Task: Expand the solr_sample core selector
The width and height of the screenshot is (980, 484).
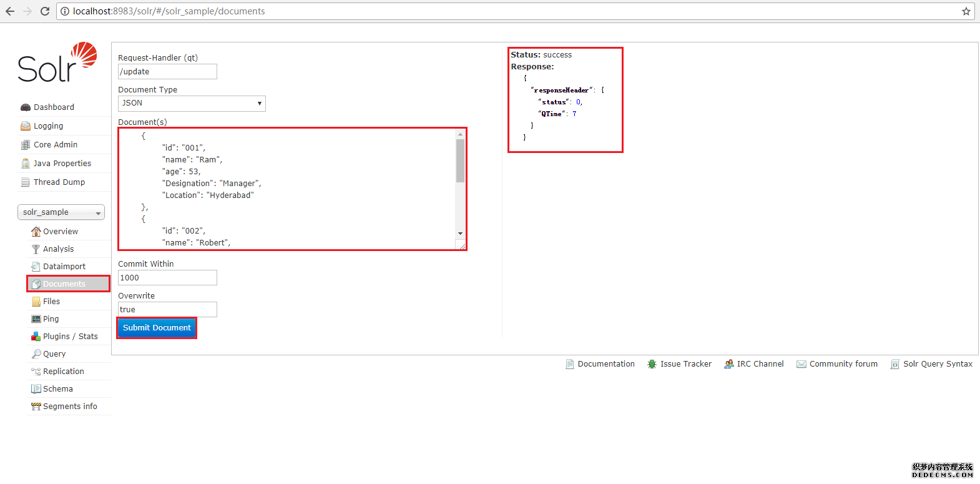Action: pyautogui.click(x=61, y=212)
